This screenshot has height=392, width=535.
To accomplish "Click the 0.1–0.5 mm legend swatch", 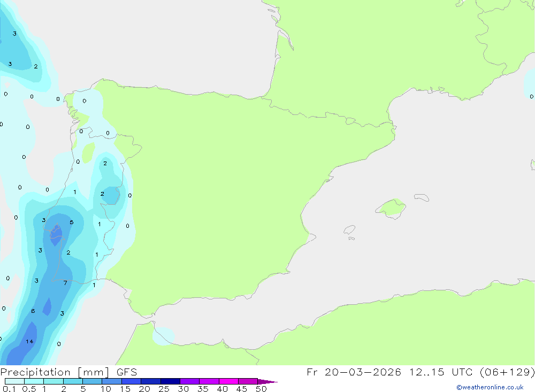I will point(14,381).
